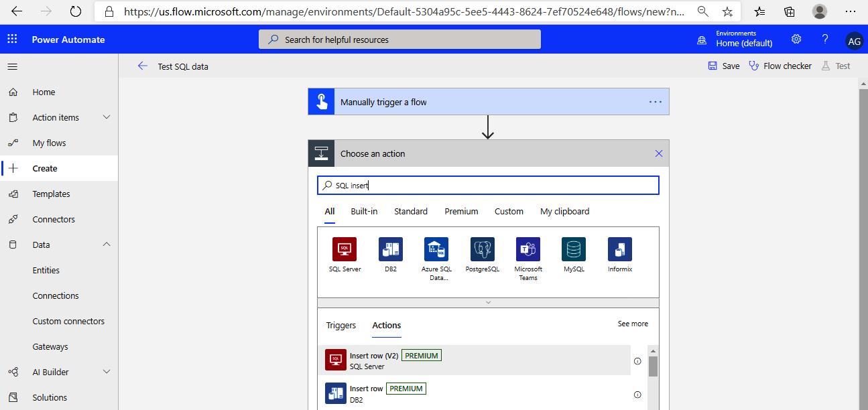Choose Insert row DB2 action
This screenshot has height=410, width=868.
[x=475, y=393]
